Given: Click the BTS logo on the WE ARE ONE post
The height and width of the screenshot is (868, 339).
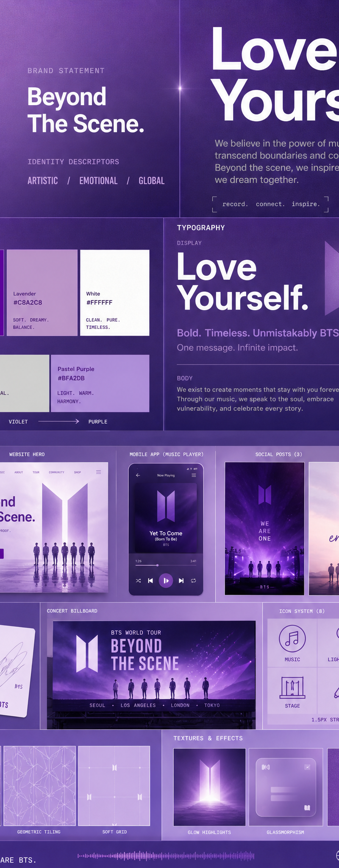Looking at the screenshot, I should [265, 495].
